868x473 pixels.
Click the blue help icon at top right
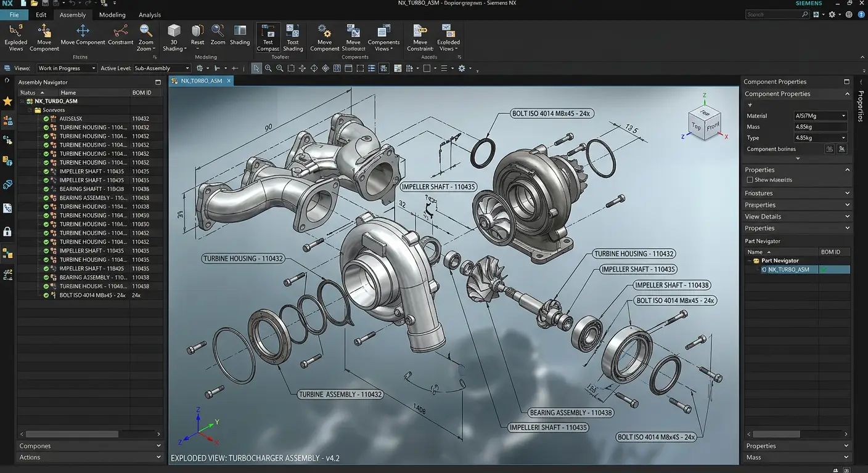tap(861, 14)
